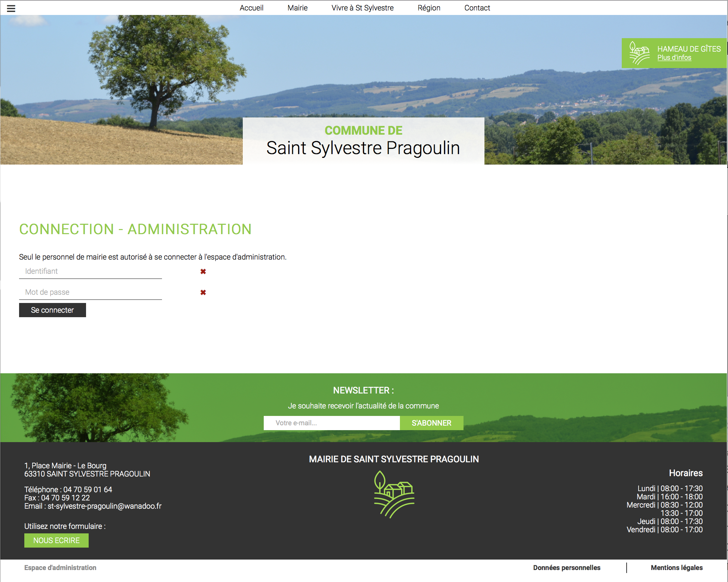Expand the Région menu
728x582 pixels.
coord(429,8)
